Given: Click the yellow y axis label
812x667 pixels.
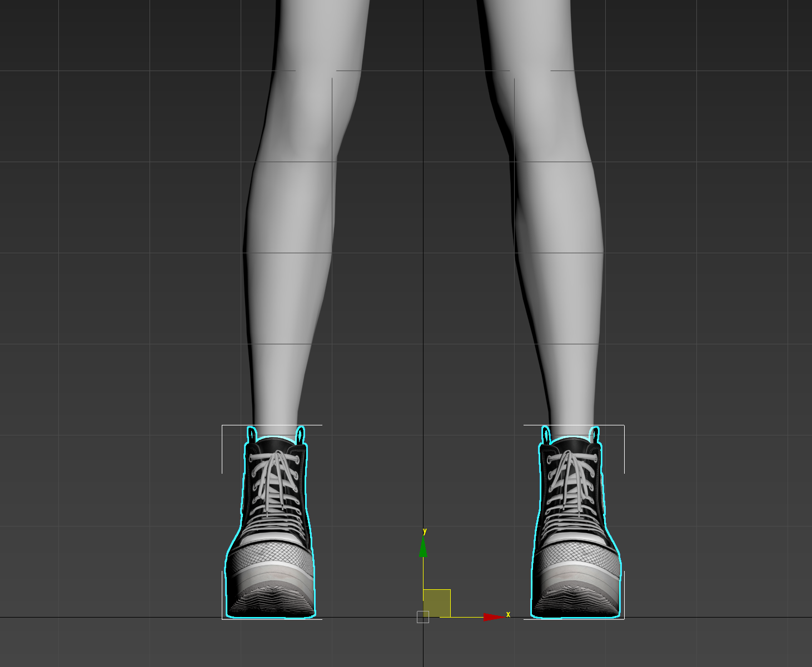Looking at the screenshot, I should coord(425,531).
